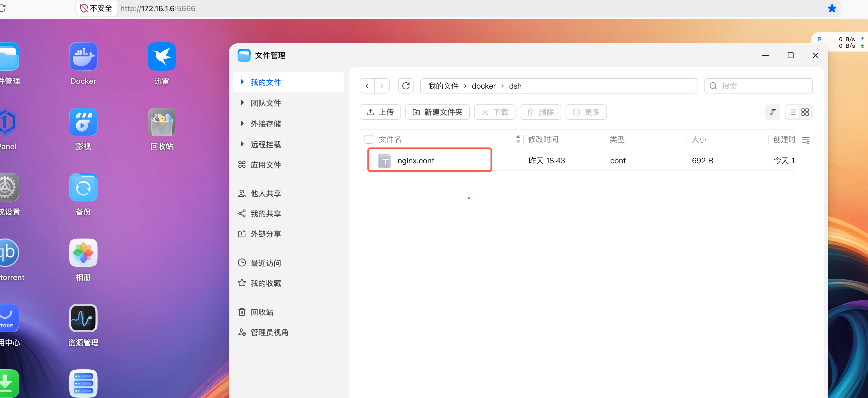
Task: Expand the 远程挂载 tree node
Action: pos(242,144)
